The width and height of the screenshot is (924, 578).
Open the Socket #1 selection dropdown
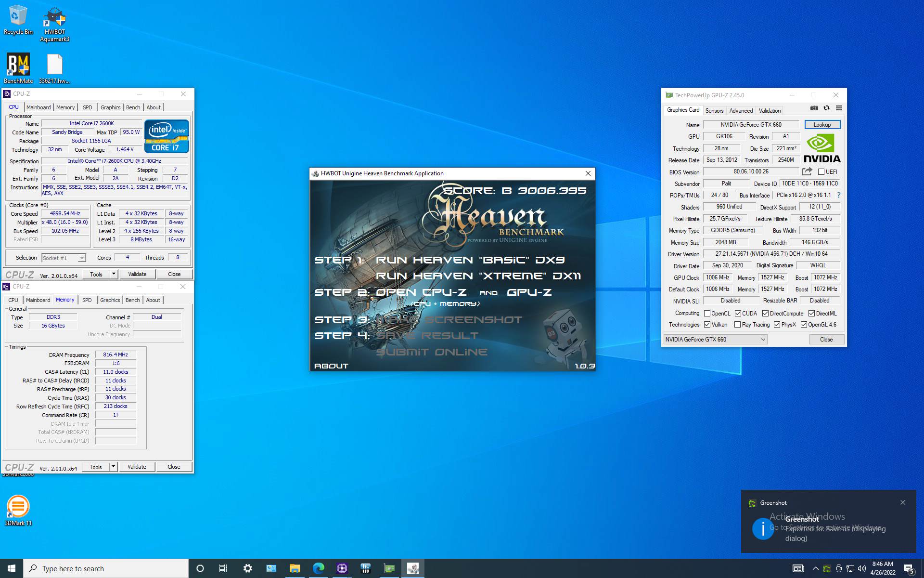(x=64, y=258)
